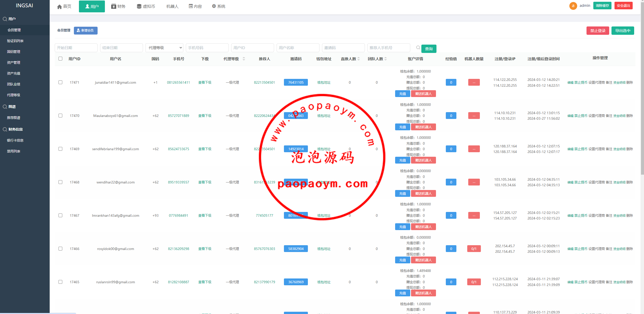Click the red 禁止登录 button

pos(598,30)
